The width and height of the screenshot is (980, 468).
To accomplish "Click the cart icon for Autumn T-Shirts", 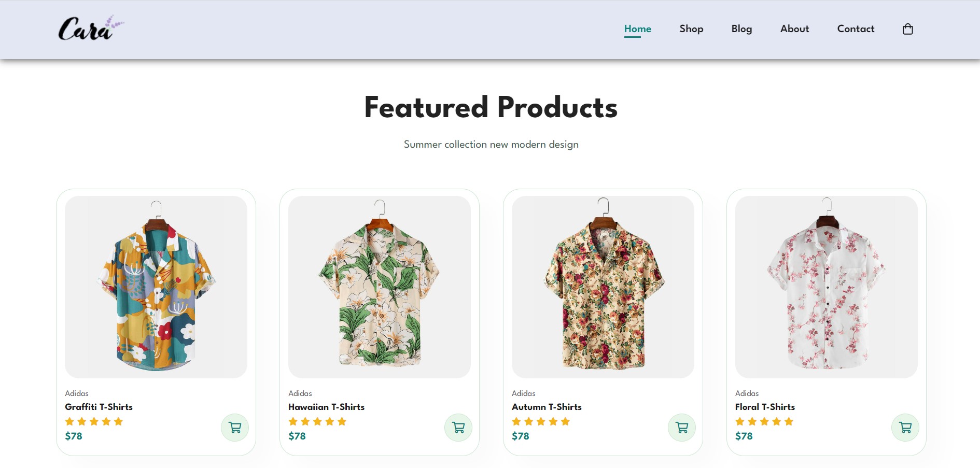I will [x=681, y=428].
